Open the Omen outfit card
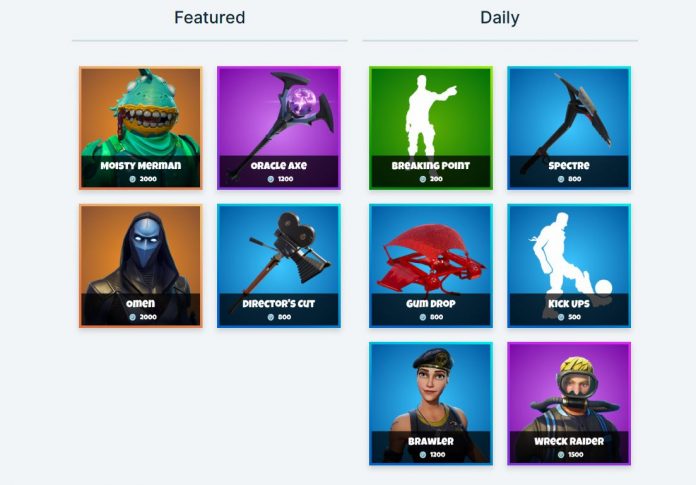The image size is (696, 485). pos(141,266)
